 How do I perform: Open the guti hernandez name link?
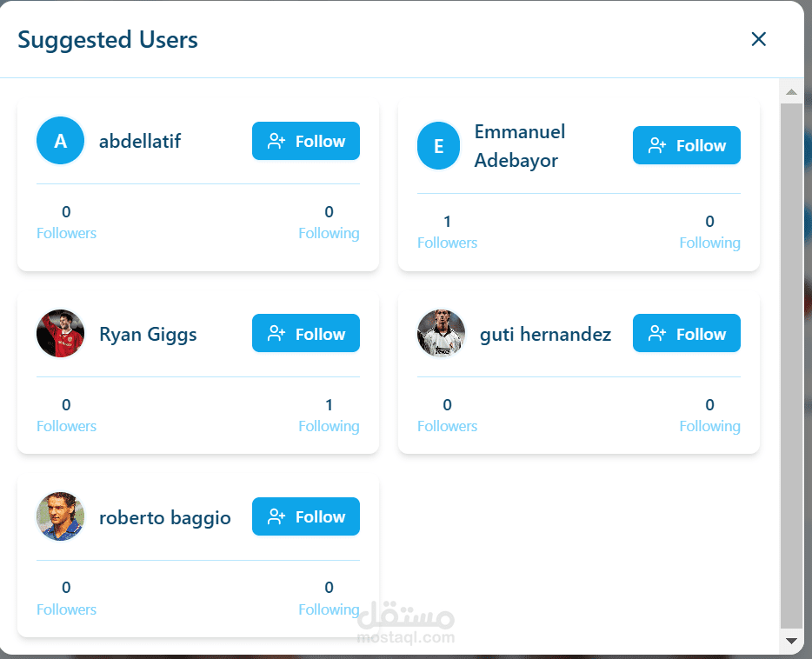point(545,335)
